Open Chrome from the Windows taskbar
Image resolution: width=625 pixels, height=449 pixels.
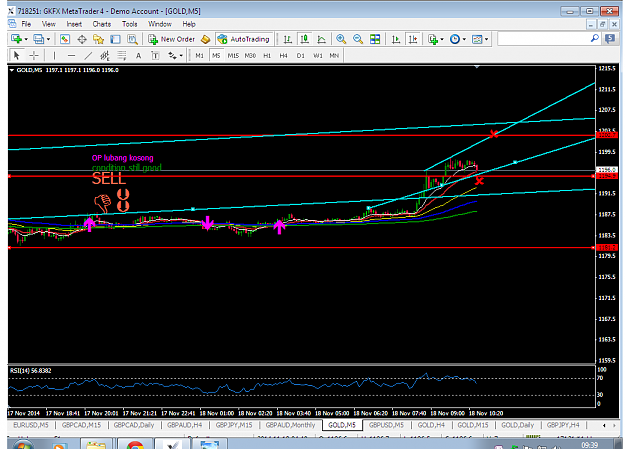(x=135, y=444)
